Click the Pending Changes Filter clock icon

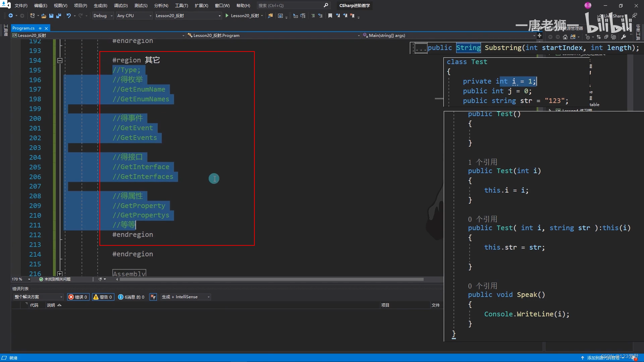pos(588,37)
